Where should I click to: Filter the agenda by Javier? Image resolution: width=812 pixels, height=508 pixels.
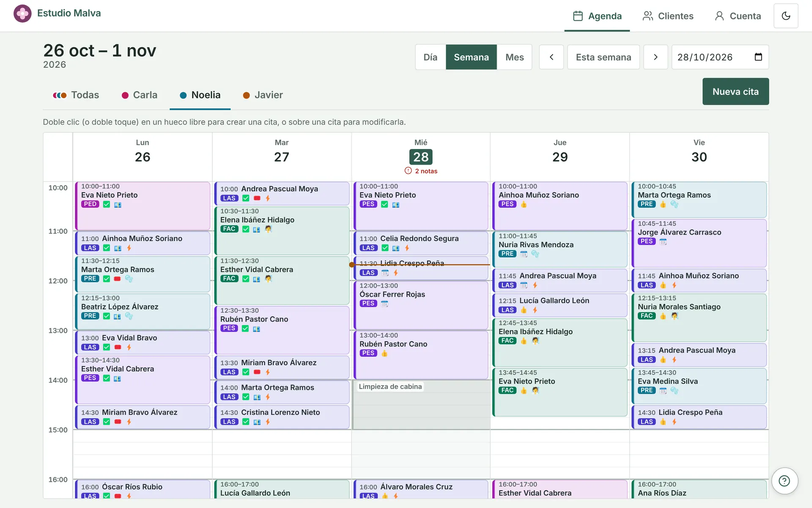[x=263, y=95]
